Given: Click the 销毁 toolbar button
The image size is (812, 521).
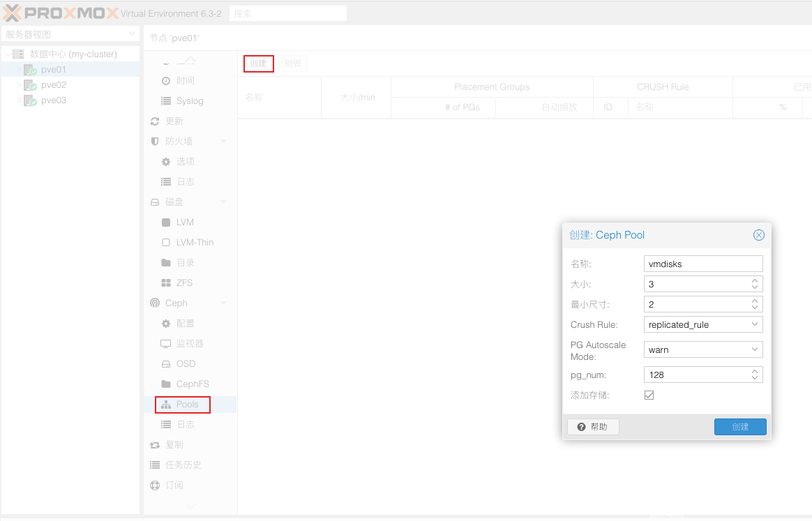Looking at the screenshot, I should [292, 63].
